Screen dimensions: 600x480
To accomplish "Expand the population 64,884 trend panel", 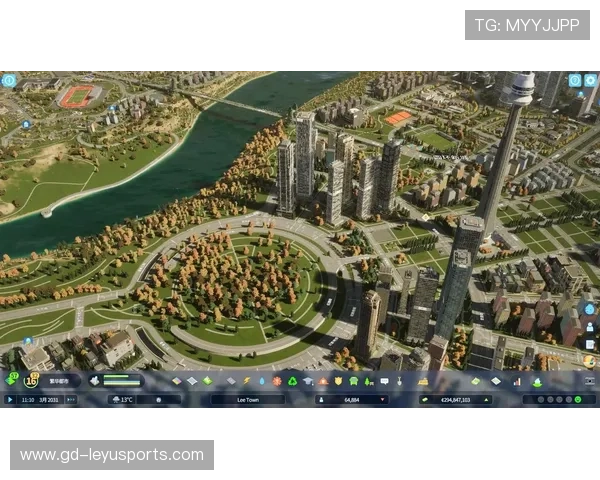I will [x=352, y=399].
